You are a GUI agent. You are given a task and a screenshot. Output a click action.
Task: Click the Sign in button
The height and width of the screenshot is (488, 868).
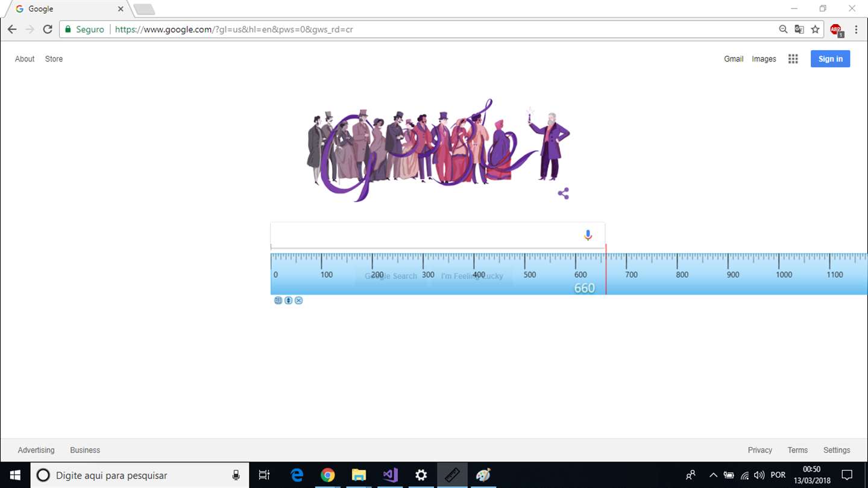click(x=830, y=58)
